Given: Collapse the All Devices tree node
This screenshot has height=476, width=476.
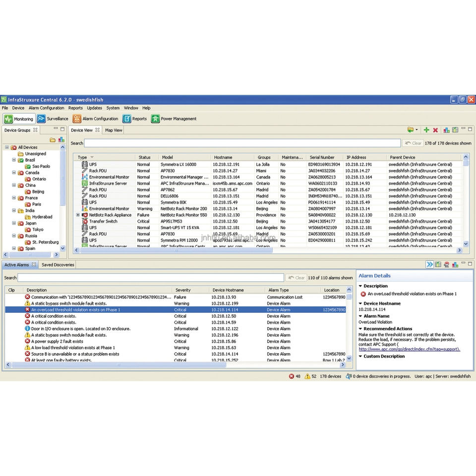Looking at the screenshot, I should pyautogui.click(x=6, y=147).
